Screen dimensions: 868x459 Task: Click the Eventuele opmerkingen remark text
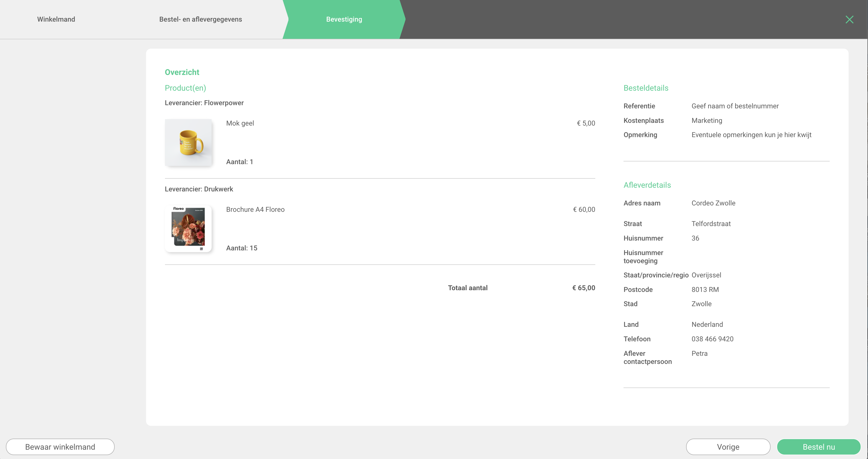[x=751, y=135]
